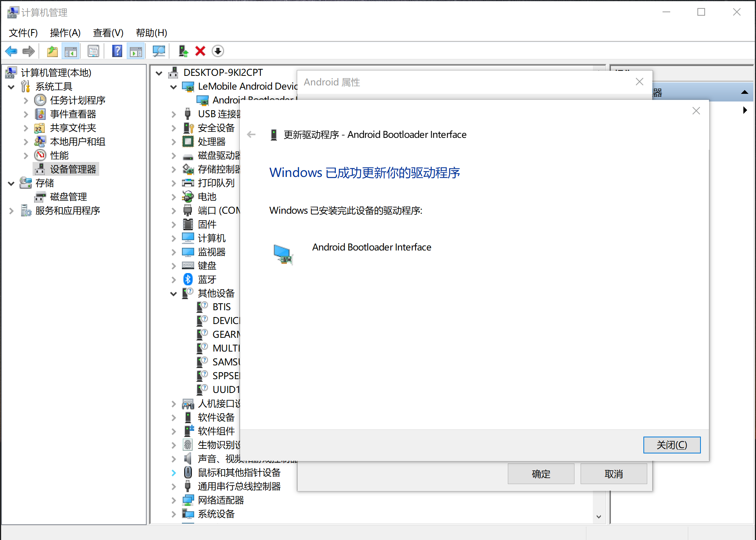756x540 pixels.
Task: Toggle the console tree pane visibility
Action: [70, 51]
